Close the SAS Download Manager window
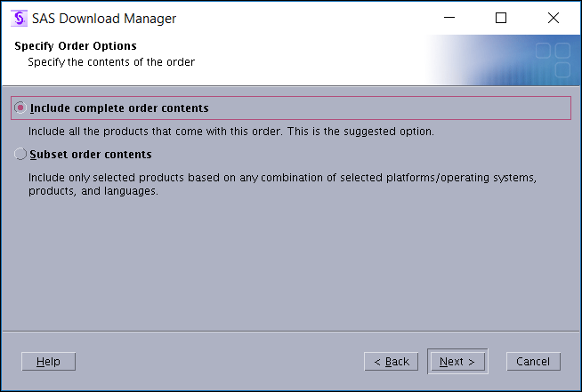 click(554, 18)
